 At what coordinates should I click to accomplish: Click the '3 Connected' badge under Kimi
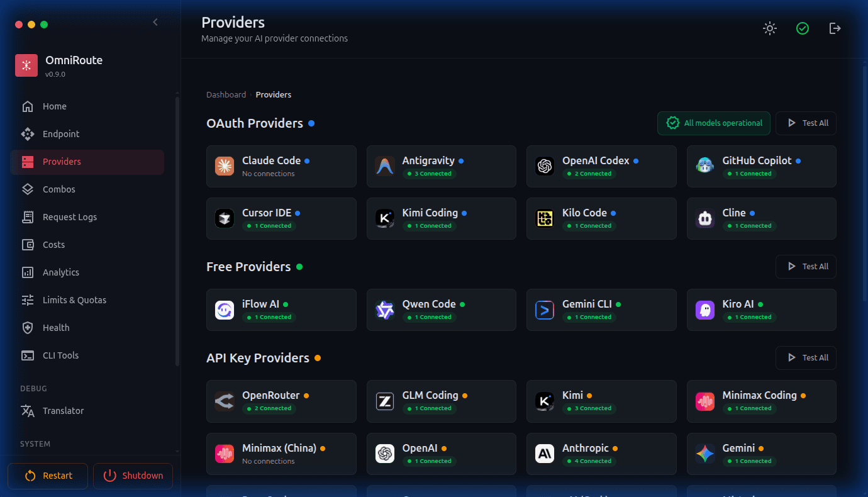coord(589,408)
